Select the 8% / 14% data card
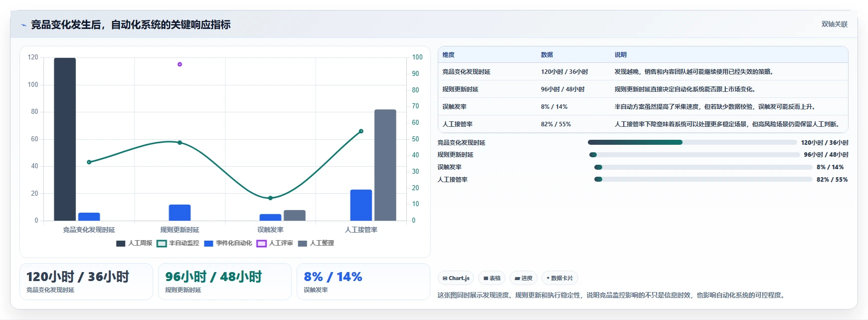The width and height of the screenshot is (868, 320). [x=363, y=282]
